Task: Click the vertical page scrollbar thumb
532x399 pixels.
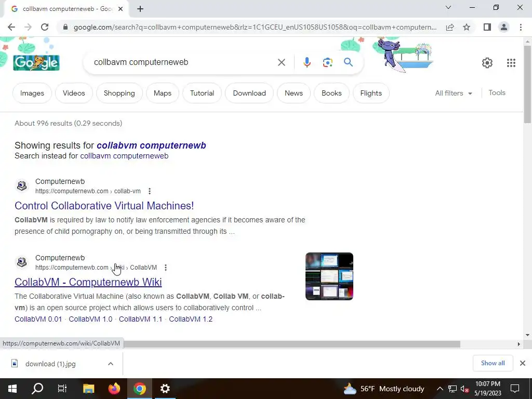Action: (x=527, y=84)
